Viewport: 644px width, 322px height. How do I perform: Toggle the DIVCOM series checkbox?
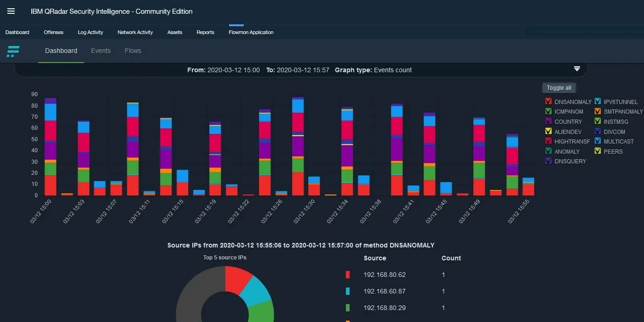tap(598, 132)
